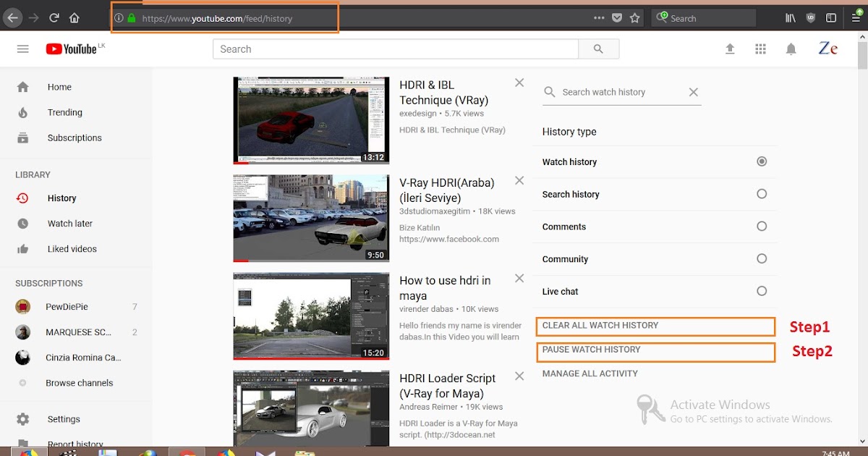Click the uBlock Origin shield icon
This screenshot has height=456, width=868.
[x=811, y=17]
